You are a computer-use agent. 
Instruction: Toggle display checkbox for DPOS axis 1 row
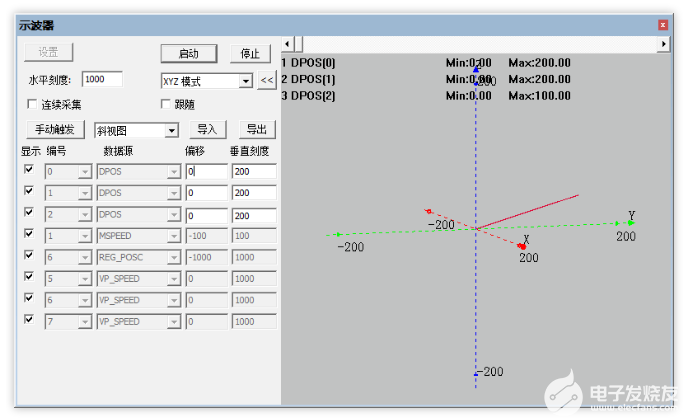pyautogui.click(x=29, y=190)
